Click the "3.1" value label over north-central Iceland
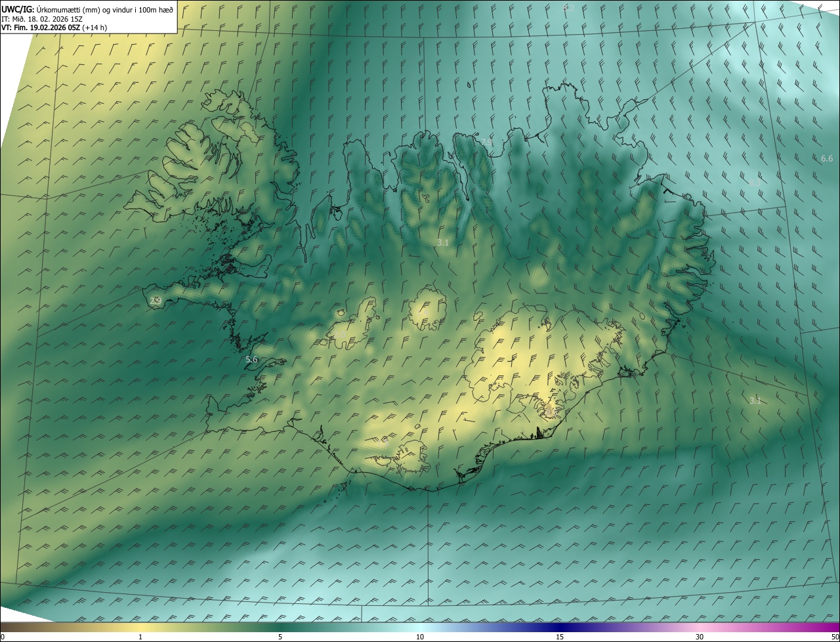Viewport: 840px width, 642px height. tap(443, 243)
